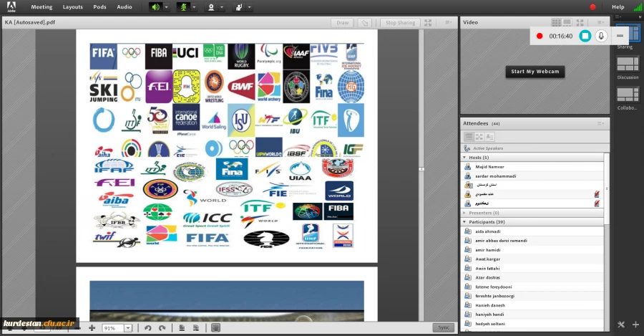The image size is (644, 336).
Task: Open the Meeting menu
Action: point(42,6)
